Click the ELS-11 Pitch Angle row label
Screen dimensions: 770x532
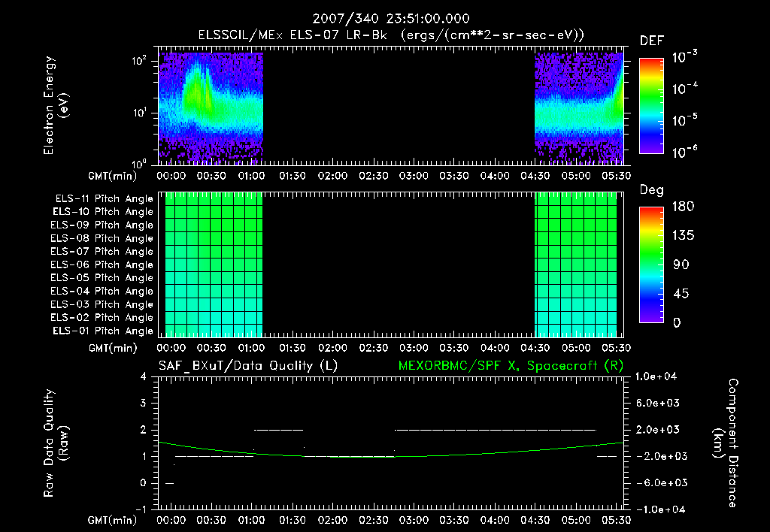click(104, 199)
